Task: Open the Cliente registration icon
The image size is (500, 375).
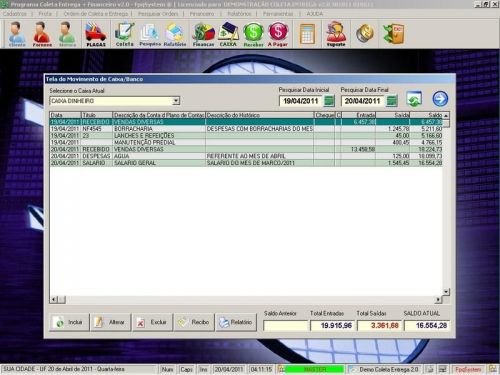Action: click(17, 34)
